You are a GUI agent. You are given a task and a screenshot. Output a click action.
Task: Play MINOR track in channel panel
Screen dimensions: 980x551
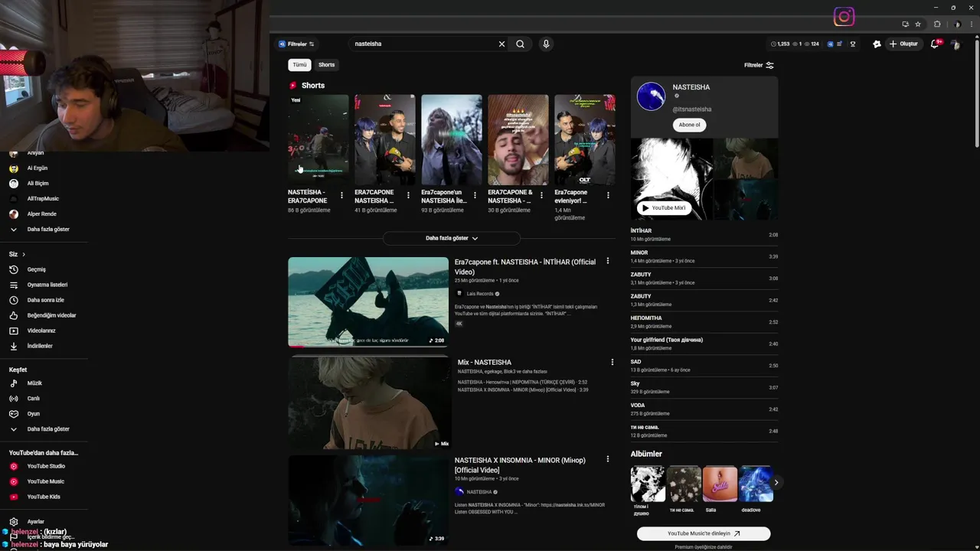pyautogui.click(x=704, y=256)
